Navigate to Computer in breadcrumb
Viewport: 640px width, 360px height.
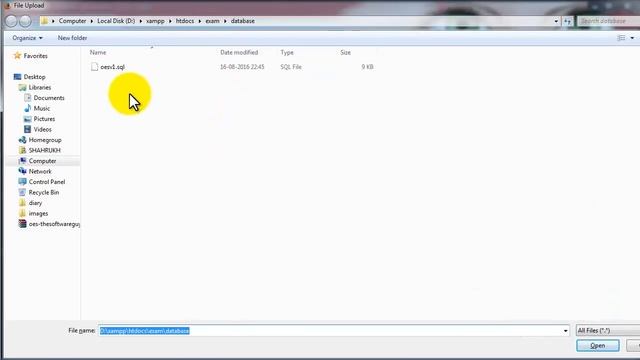click(x=72, y=21)
